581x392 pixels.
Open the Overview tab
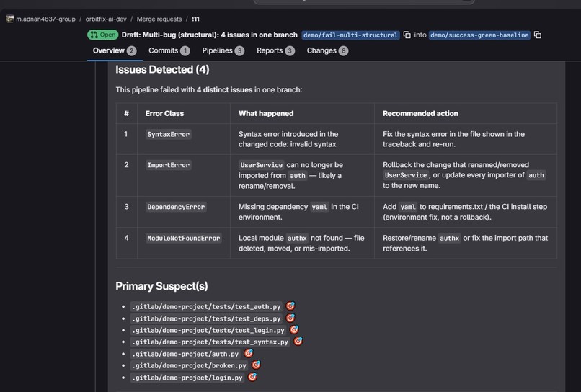(x=115, y=50)
